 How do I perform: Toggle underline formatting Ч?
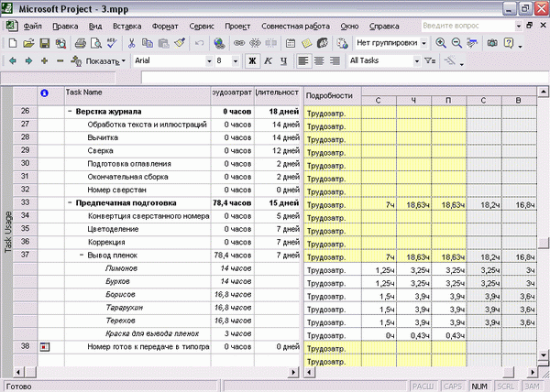pos(284,61)
